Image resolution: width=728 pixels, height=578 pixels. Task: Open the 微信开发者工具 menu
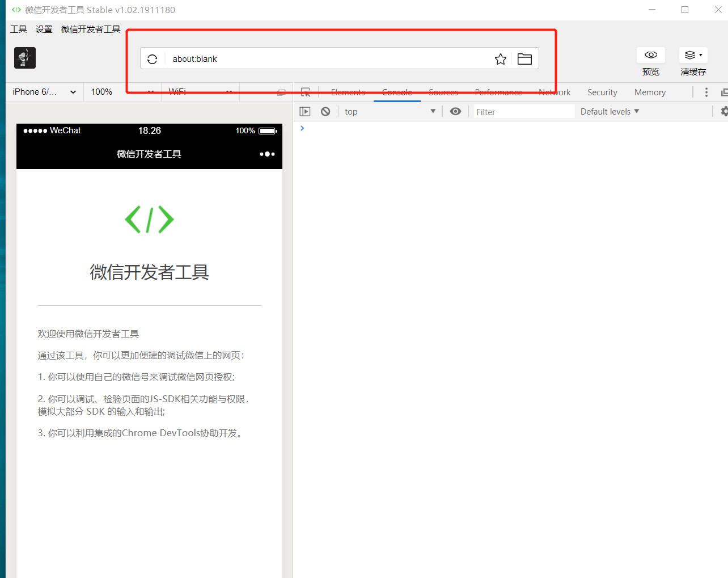coord(91,29)
